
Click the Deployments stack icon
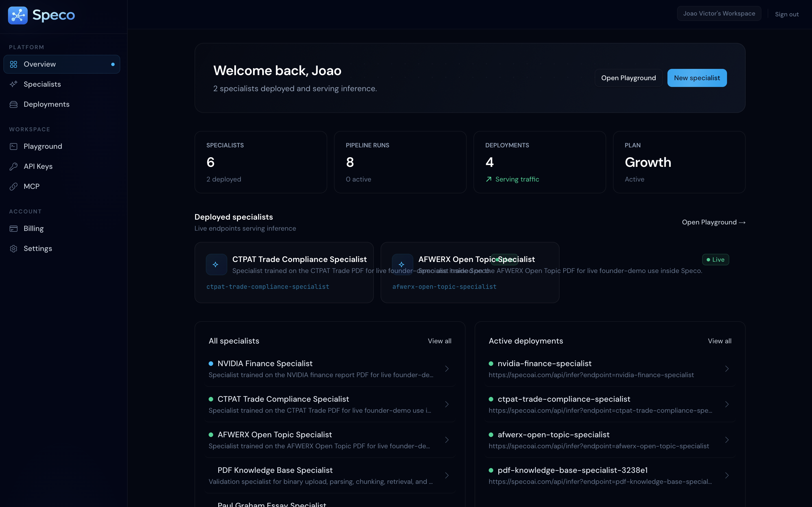(x=14, y=104)
